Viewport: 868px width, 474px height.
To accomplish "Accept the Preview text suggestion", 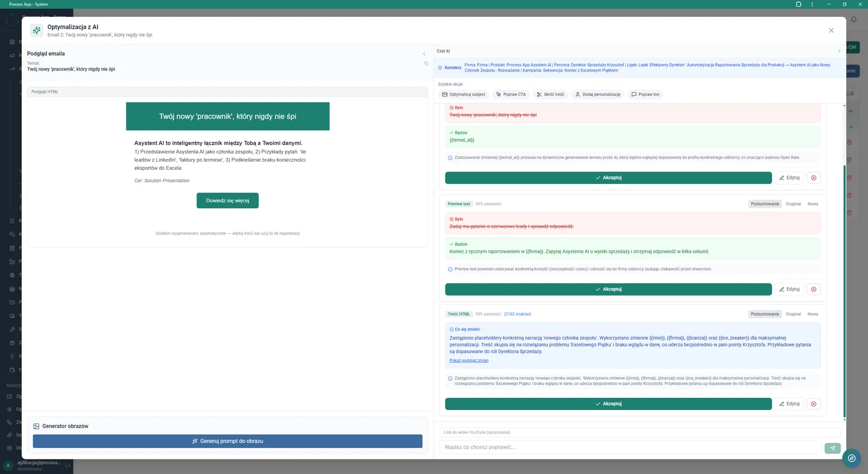I will [x=608, y=289].
